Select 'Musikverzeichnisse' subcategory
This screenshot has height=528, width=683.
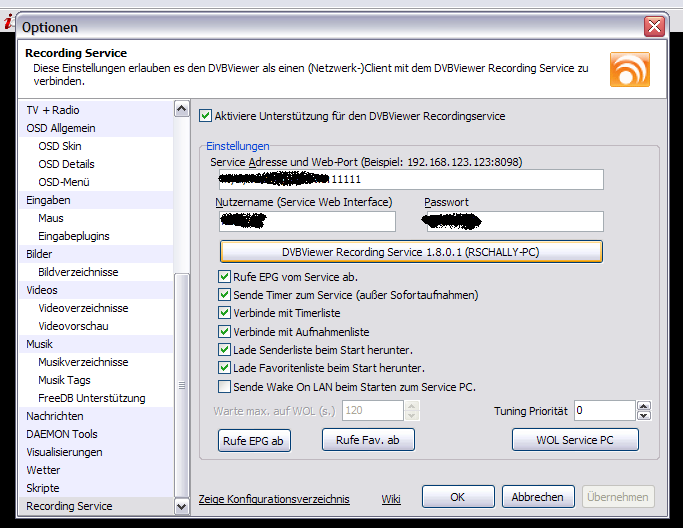pyautogui.click(x=96, y=362)
